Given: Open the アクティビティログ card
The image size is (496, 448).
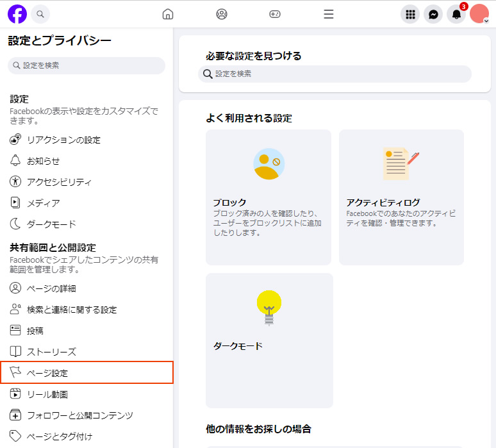Looking at the screenshot, I should [x=401, y=197].
